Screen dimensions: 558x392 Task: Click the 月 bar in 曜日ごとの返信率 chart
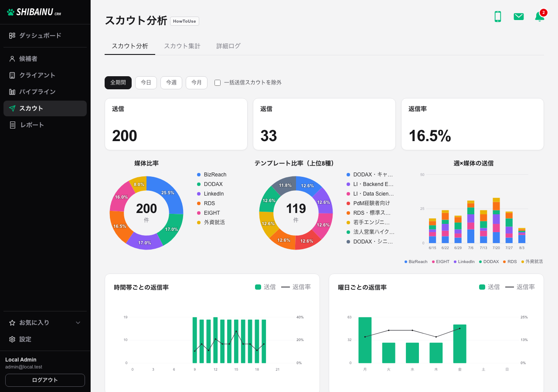point(365,340)
